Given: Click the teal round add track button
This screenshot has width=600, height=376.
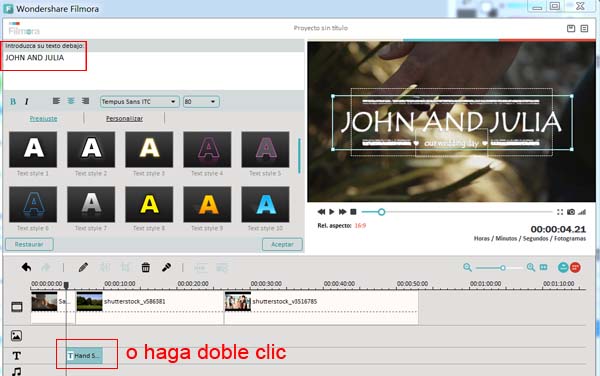Looking at the screenshot, I should [x=563, y=267].
